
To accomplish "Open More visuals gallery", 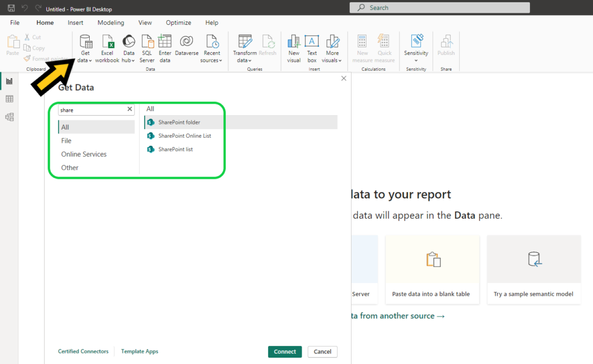I will 332,49.
